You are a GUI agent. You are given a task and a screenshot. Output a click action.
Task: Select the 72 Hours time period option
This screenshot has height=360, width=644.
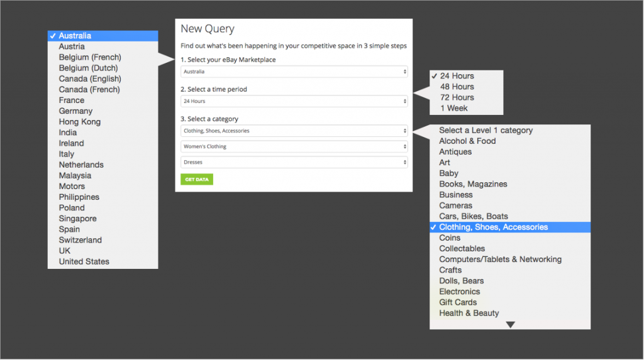pos(466,97)
